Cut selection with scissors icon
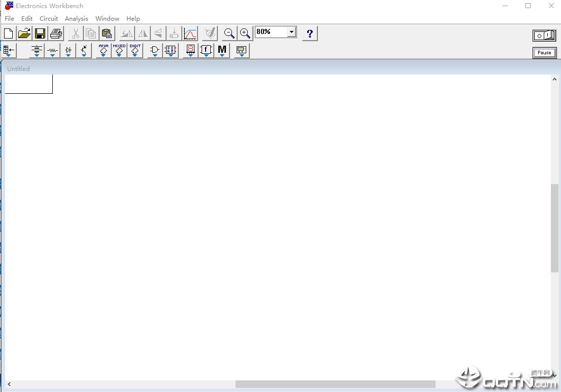The image size is (561, 392). pos(76,33)
